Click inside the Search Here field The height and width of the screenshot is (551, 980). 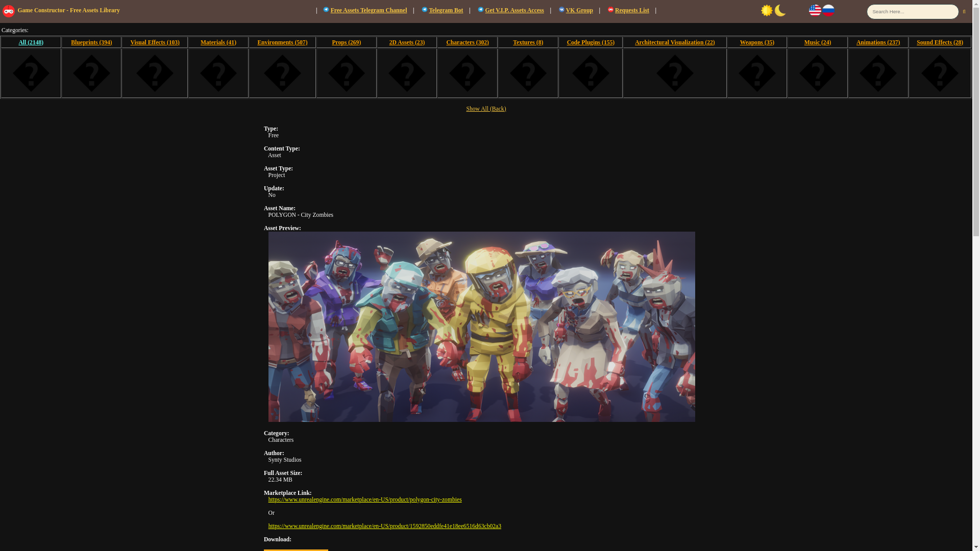(912, 11)
